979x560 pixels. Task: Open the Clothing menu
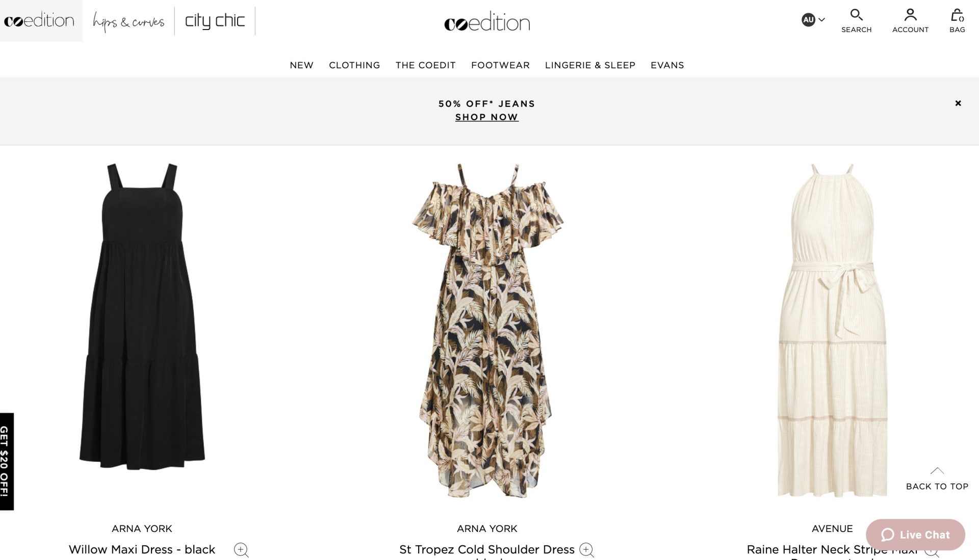[x=354, y=65]
